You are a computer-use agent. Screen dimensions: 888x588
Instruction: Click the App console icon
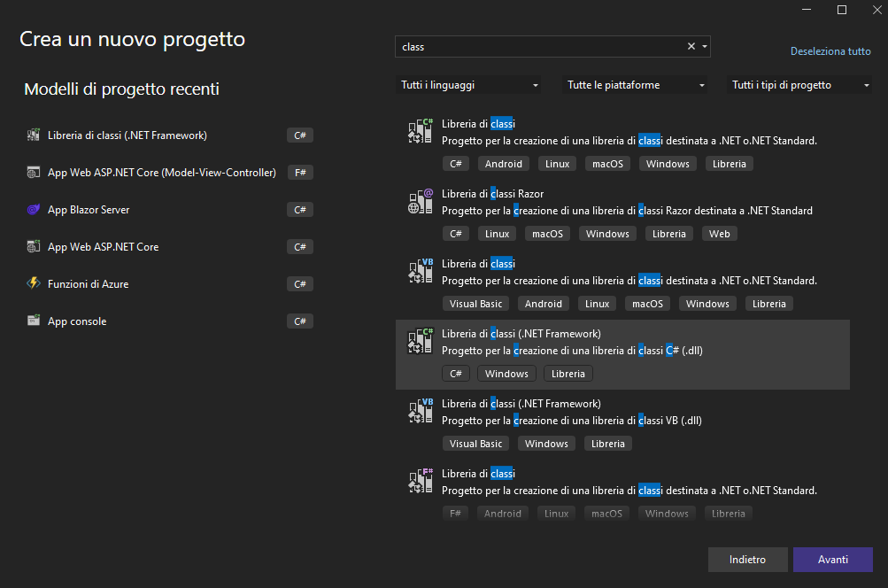tap(34, 321)
